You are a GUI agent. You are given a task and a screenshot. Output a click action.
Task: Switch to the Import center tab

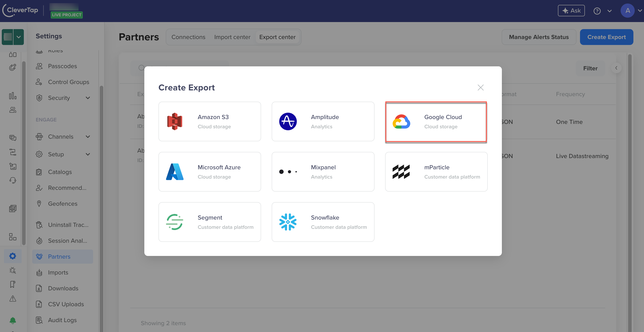click(x=232, y=37)
